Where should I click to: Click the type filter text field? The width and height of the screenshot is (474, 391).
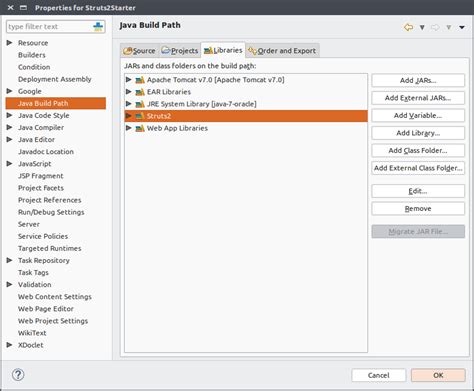[49, 27]
